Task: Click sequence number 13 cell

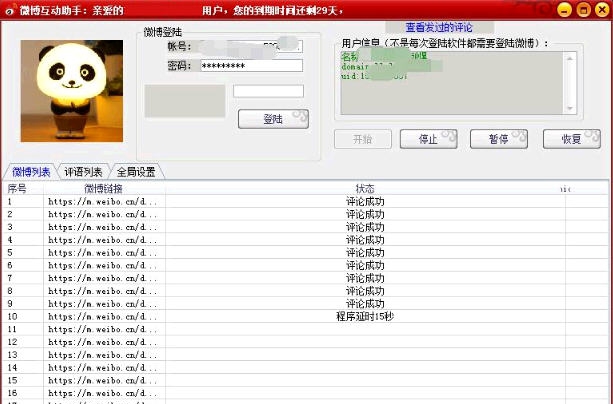Action: (x=23, y=355)
